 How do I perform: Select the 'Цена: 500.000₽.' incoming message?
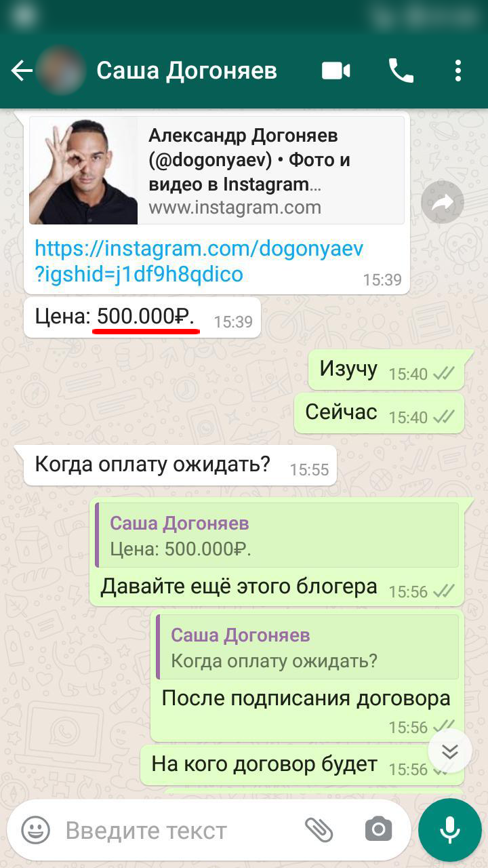coord(142,317)
